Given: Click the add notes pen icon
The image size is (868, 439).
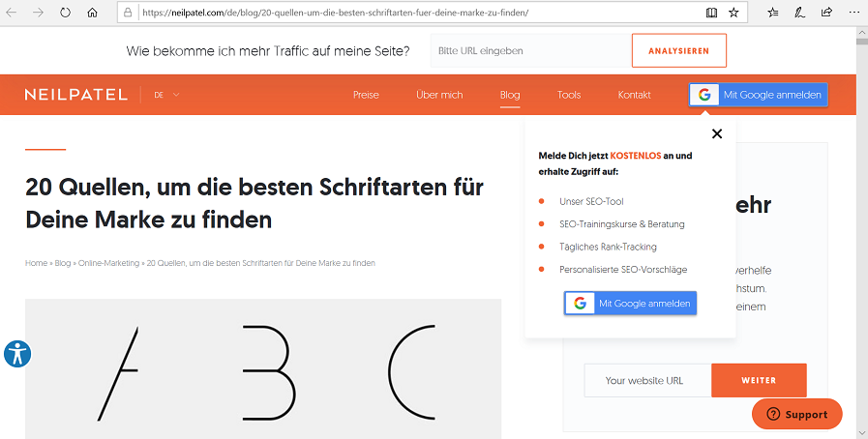Looking at the screenshot, I should (799, 13).
